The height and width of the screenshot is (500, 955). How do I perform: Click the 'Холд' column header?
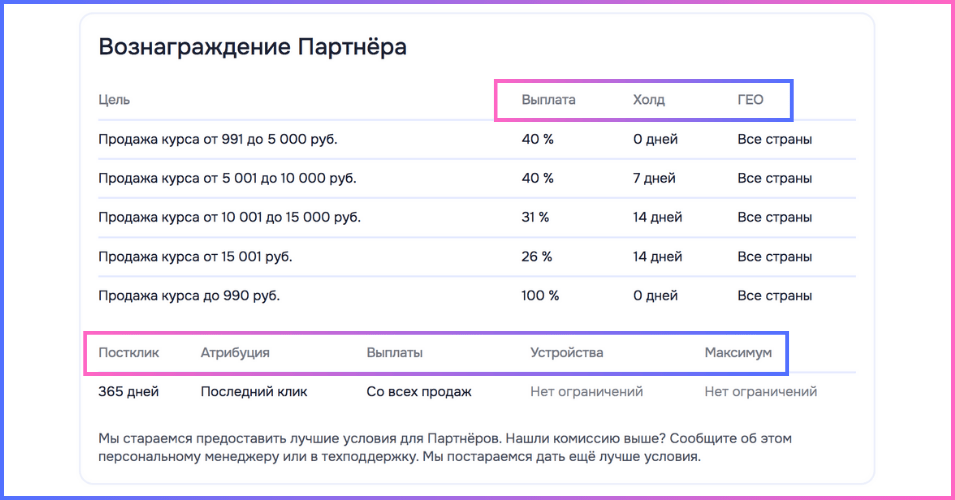pos(649,100)
